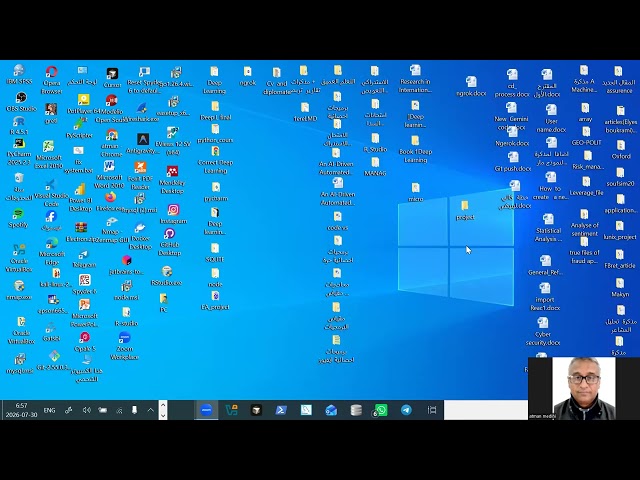This screenshot has height=480, width=640.
Task: Open PowerShell from the taskbar
Action: coord(281,410)
